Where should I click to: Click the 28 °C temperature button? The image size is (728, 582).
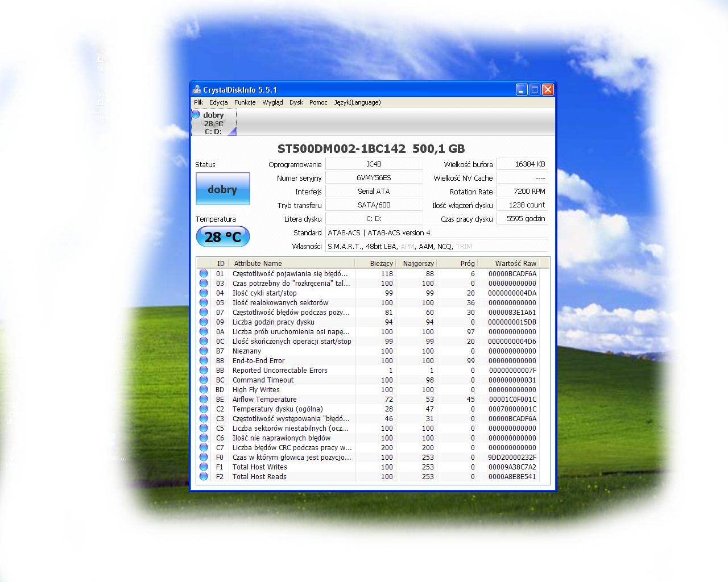click(x=223, y=236)
